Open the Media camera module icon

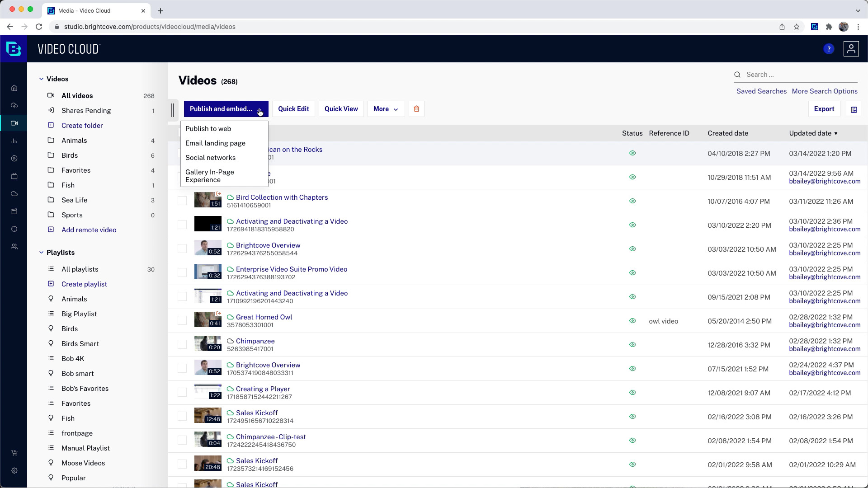[14, 123]
